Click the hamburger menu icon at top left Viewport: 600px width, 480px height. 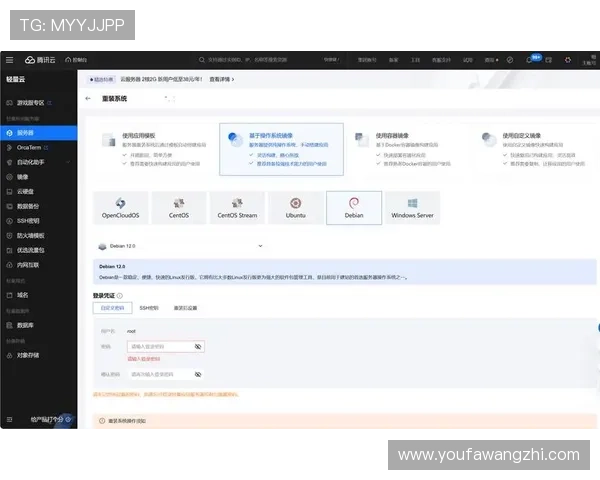coord(9,60)
